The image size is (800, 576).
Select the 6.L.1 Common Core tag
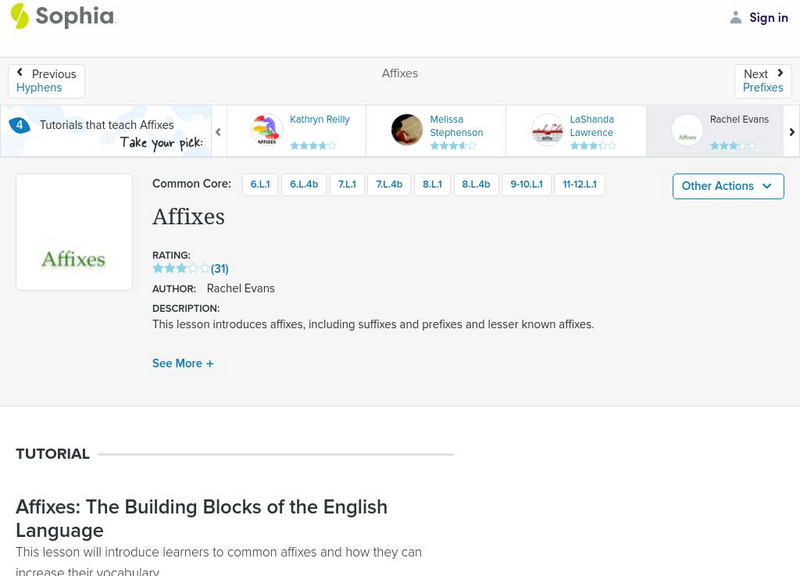260,185
